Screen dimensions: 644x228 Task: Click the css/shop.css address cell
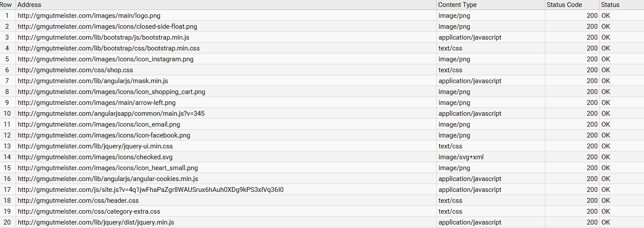(x=75, y=70)
